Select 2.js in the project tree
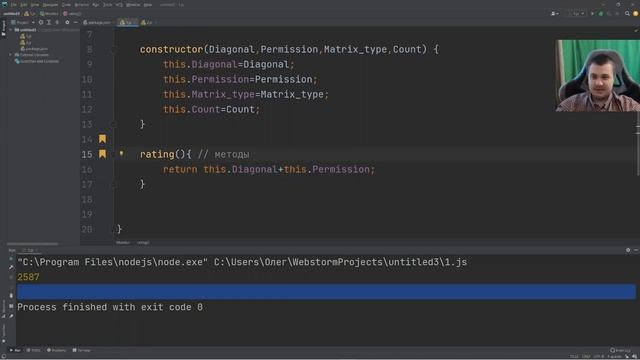Screen dimensions: 640x360 (x=26, y=42)
